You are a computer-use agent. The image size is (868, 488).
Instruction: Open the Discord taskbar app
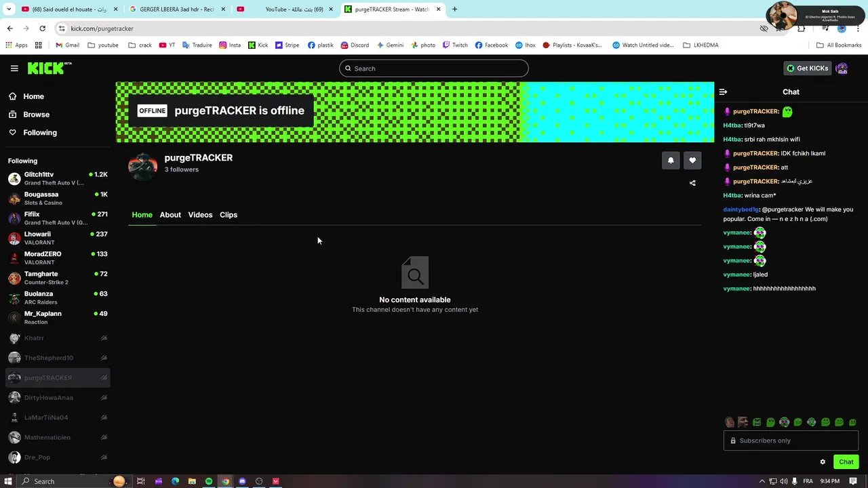242,481
